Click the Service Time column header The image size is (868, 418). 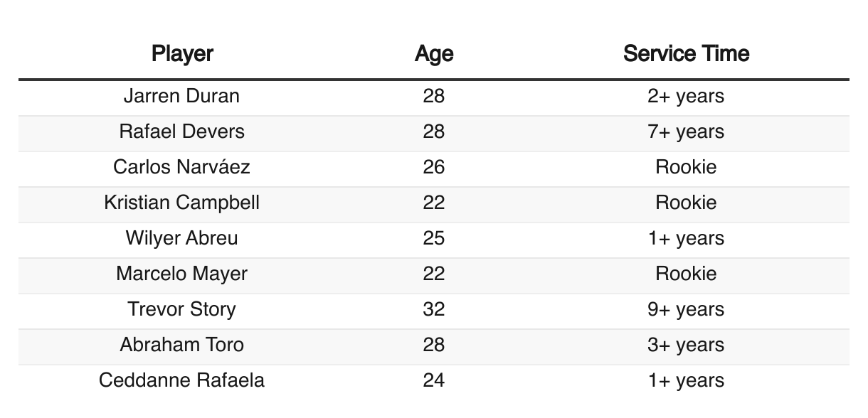click(686, 54)
